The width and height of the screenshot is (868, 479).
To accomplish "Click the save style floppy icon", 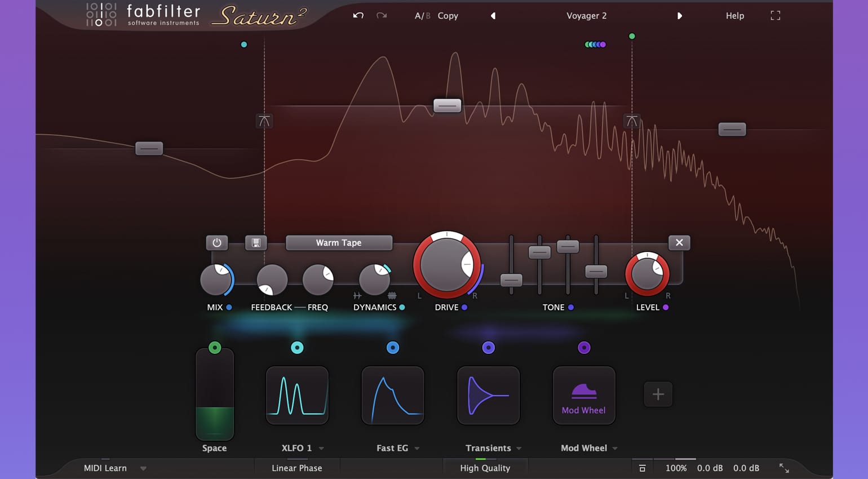I will click(x=256, y=243).
